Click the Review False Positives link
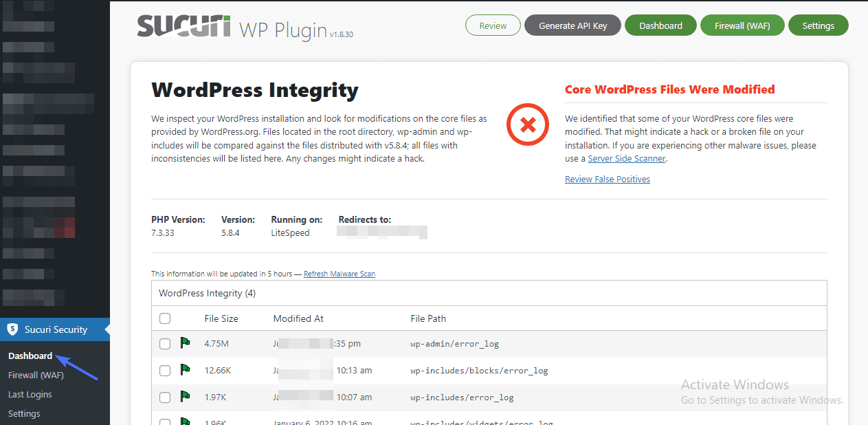The height and width of the screenshot is (425, 868). (608, 179)
